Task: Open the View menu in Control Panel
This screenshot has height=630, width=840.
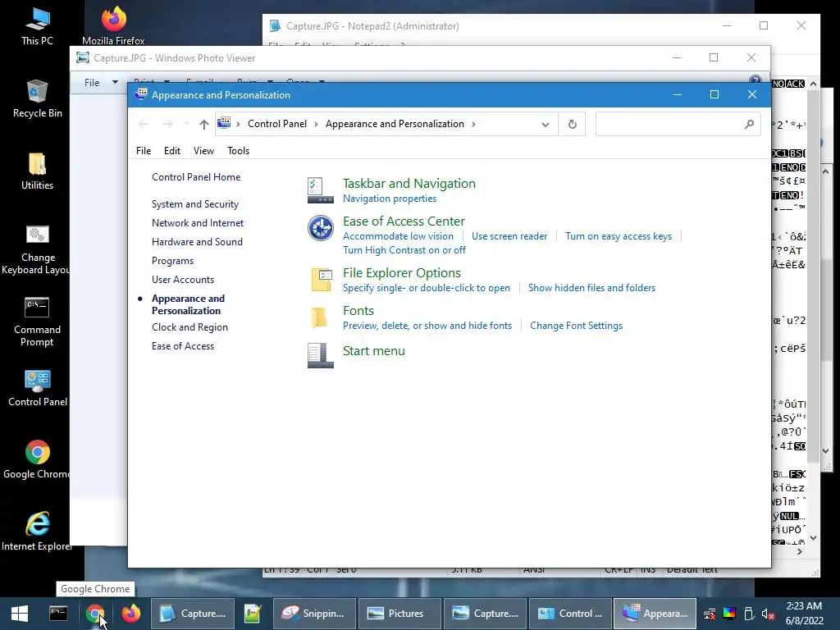Action: (203, 151)
